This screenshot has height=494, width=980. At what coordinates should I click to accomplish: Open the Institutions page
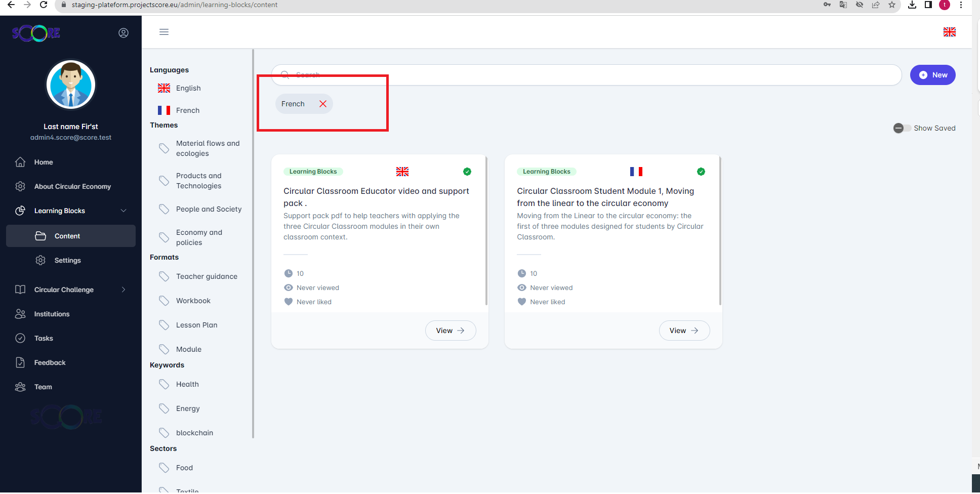click(x=52, y=314)
